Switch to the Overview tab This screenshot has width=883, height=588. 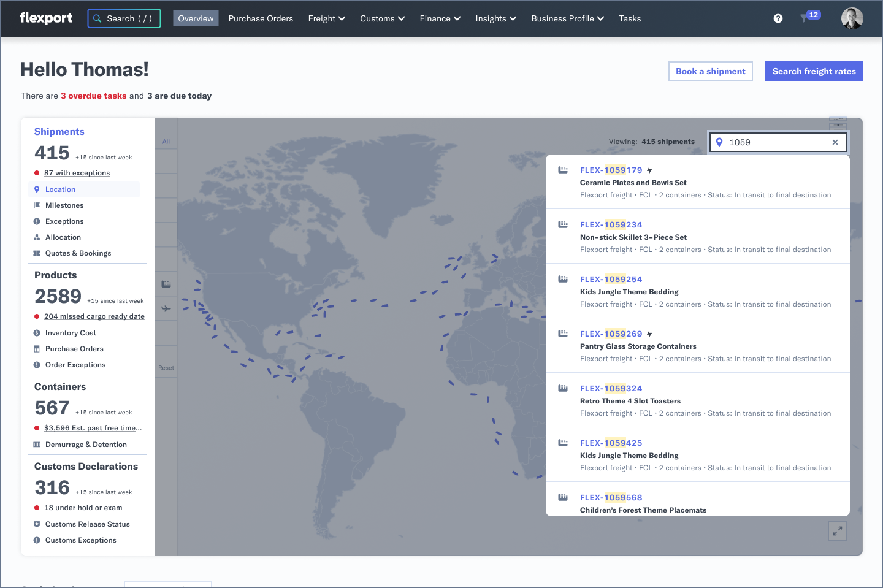pyautogui.click(x=196, y=18)
